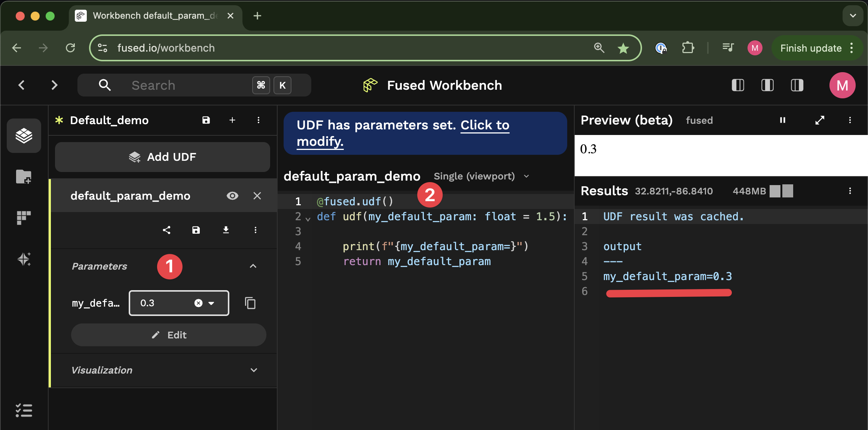Pause the Preview rendering
Screen dimensions: 868x430
(783, 120)
